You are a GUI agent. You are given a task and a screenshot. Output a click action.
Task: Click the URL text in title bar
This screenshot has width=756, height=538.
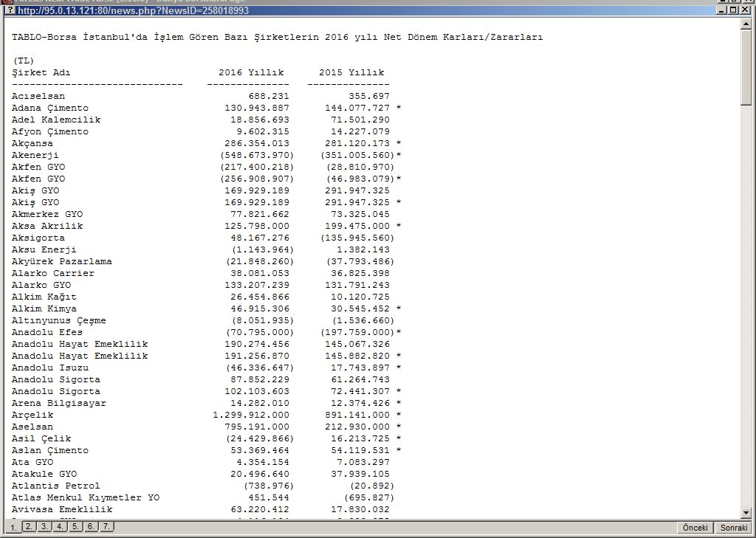(133, 10)
